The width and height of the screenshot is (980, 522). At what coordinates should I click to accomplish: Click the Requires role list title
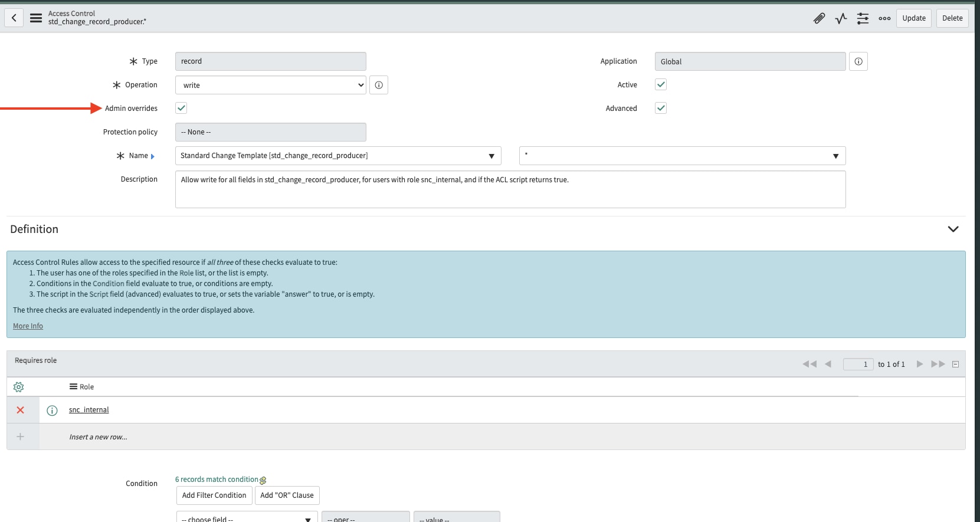(x=36, y=360)
